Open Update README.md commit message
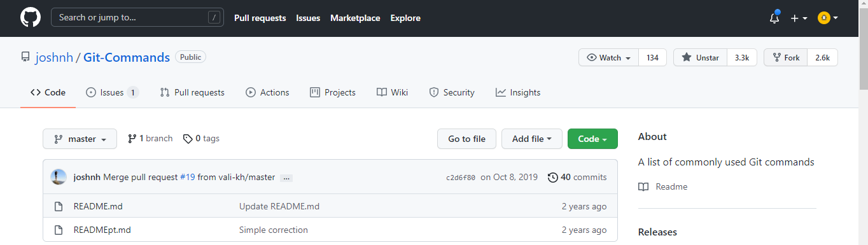The height and width of the screenshot is (245, 868). (x=279, y=206)
